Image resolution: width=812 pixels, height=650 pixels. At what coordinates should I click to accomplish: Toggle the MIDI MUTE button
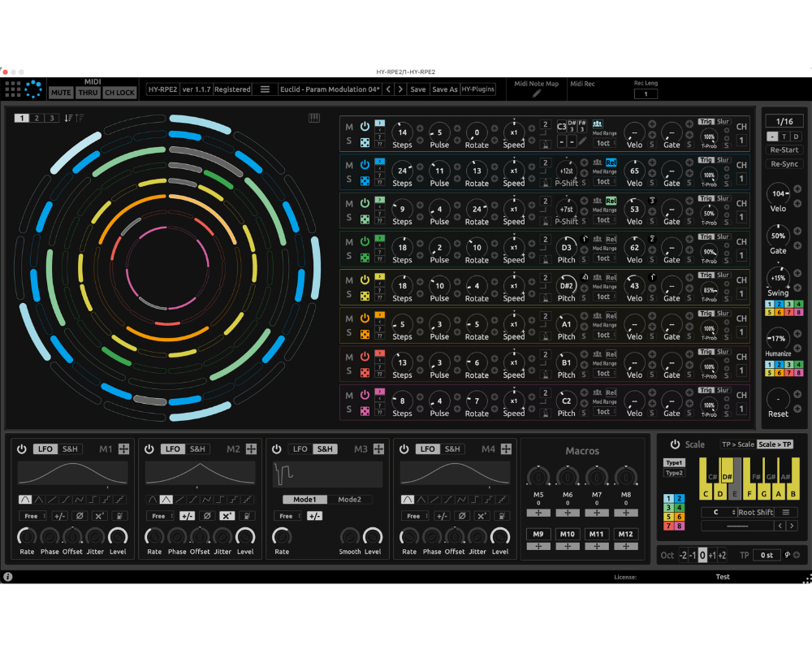coord(61,93)
